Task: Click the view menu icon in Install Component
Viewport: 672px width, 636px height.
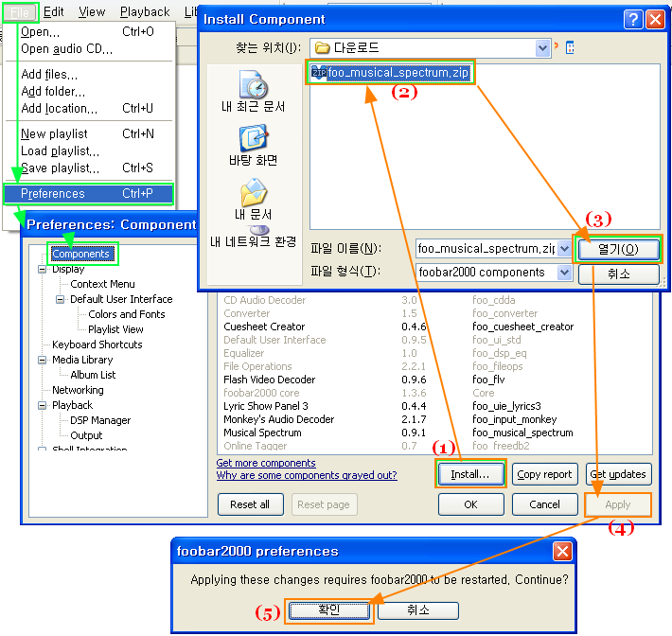Action: pyautogui.click(x=570, y=47)
